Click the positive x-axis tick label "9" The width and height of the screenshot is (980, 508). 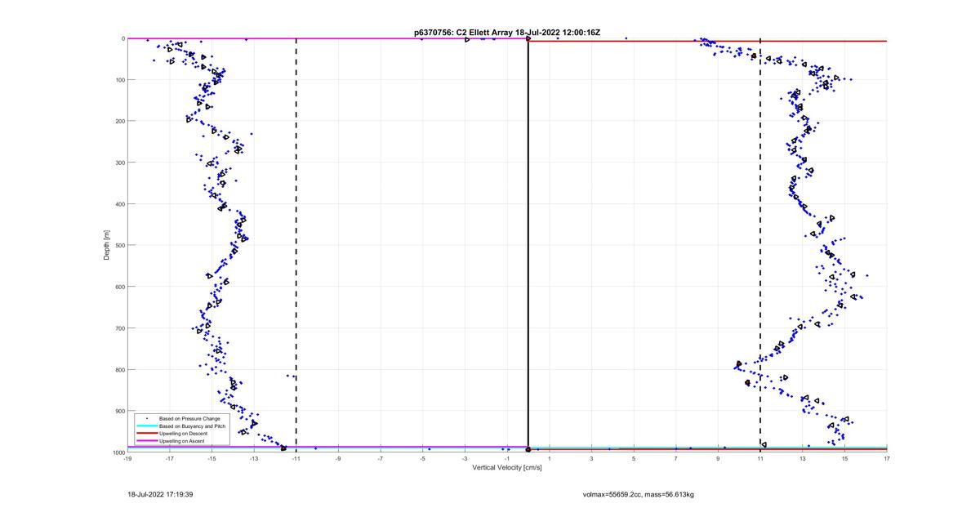(x=719, y=458)
